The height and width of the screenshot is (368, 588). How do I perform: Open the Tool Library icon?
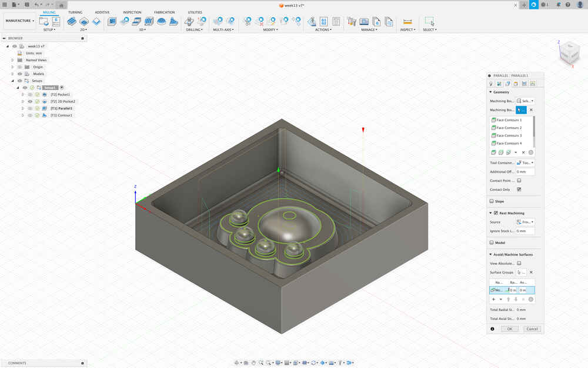(352, 21)
